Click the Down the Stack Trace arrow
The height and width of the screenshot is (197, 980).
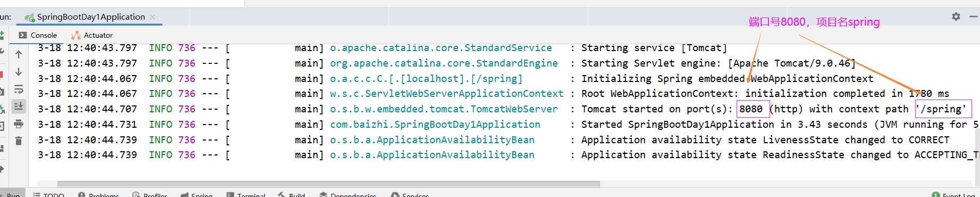19,72
